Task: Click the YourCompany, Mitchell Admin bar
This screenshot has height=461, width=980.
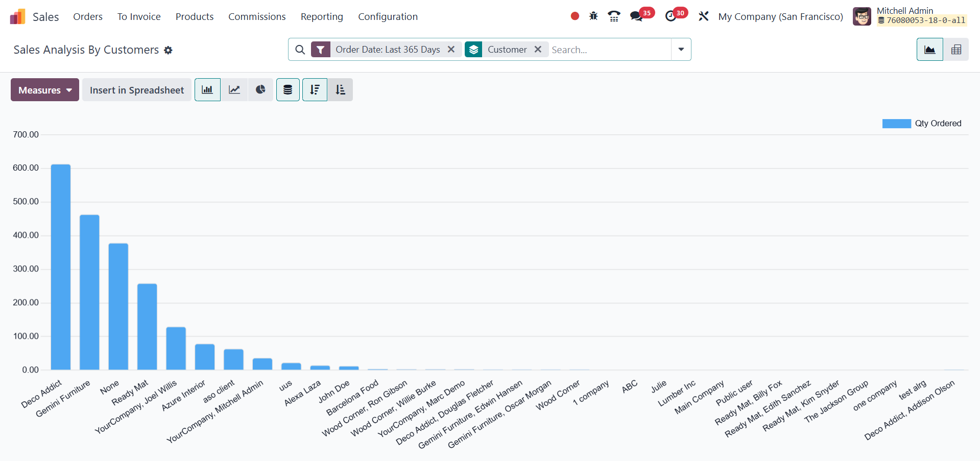Action: 262,364
